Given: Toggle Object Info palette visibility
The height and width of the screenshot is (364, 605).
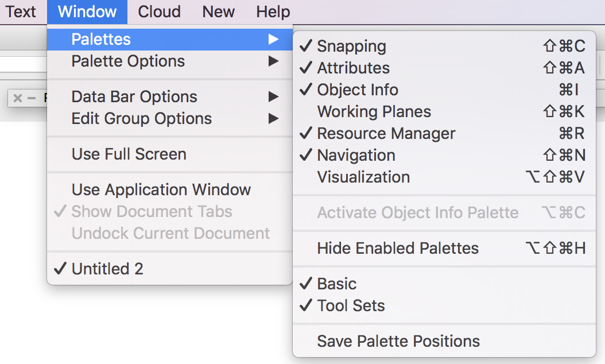Looking at the screenshot, I should coord(357,90).
